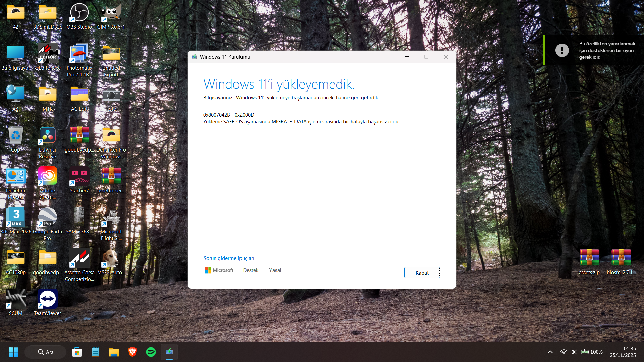Open File Explorer from the taskbar
Image resolution: width=644 pixels, height=362 pixels.
pos(114,352)
